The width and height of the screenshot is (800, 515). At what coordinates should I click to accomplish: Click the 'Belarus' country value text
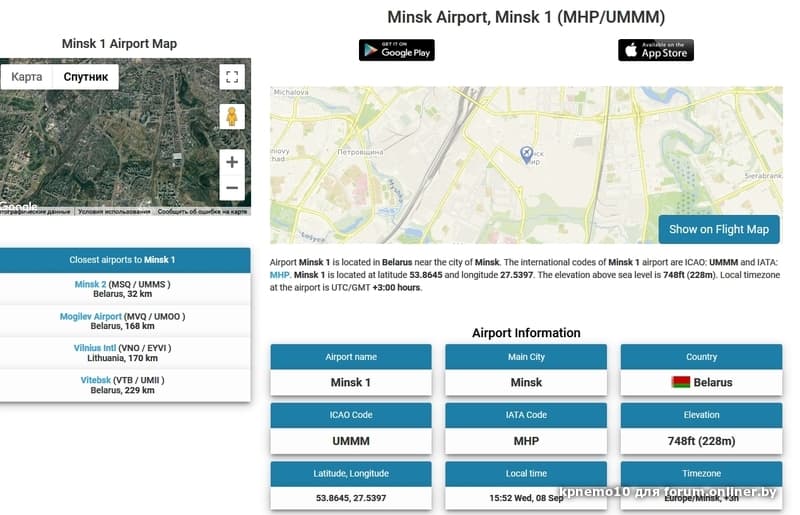tap(713, 382)
